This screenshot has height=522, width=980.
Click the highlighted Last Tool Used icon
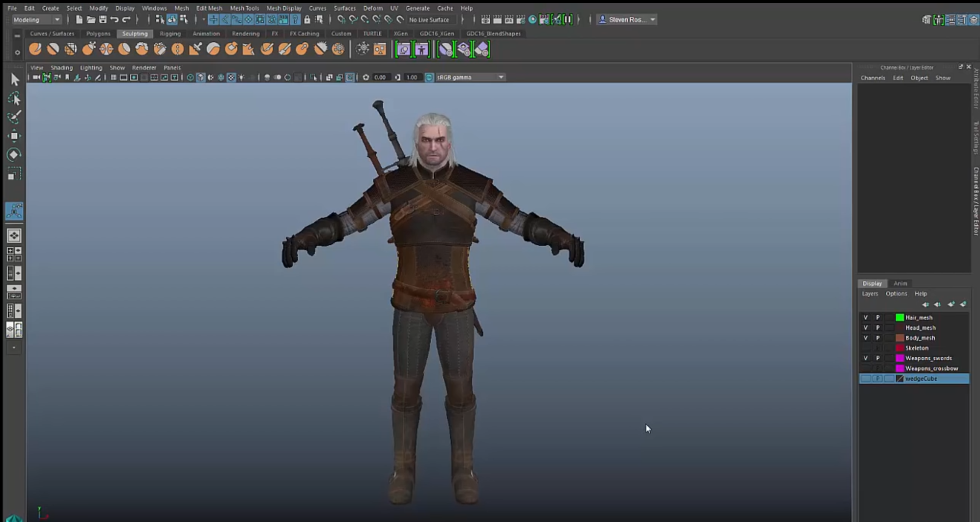(14, 211)
